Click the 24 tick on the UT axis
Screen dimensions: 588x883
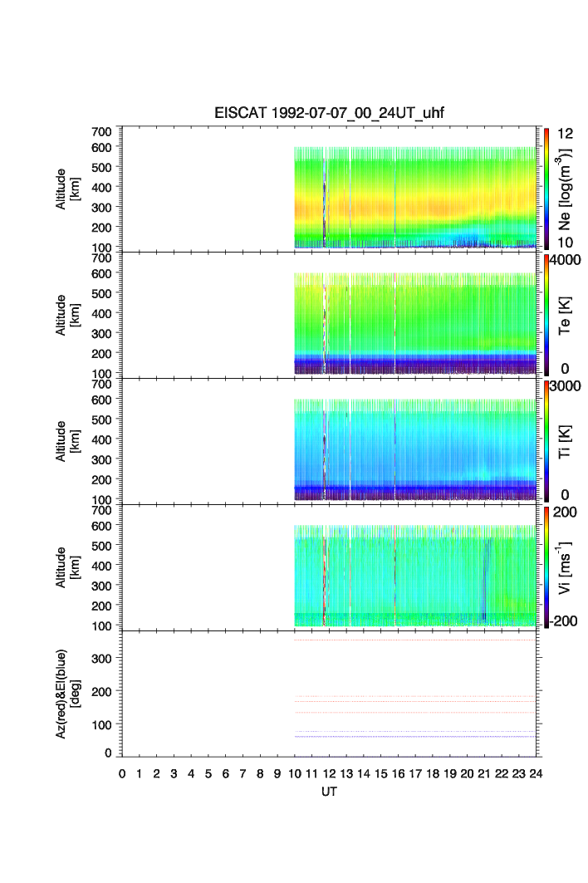pyautogui.click(x=536, y=773)
